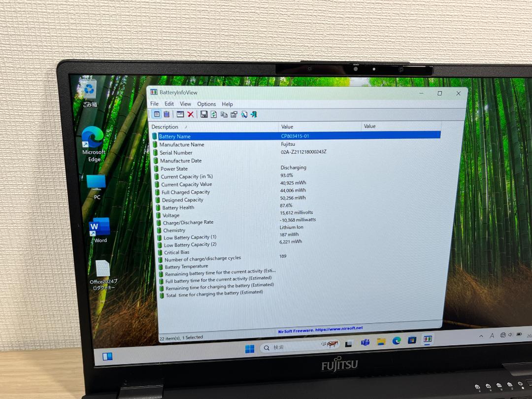Copy selected items using the toolbar icon
This screenshot has width=532, height=399.
(224, 114)
